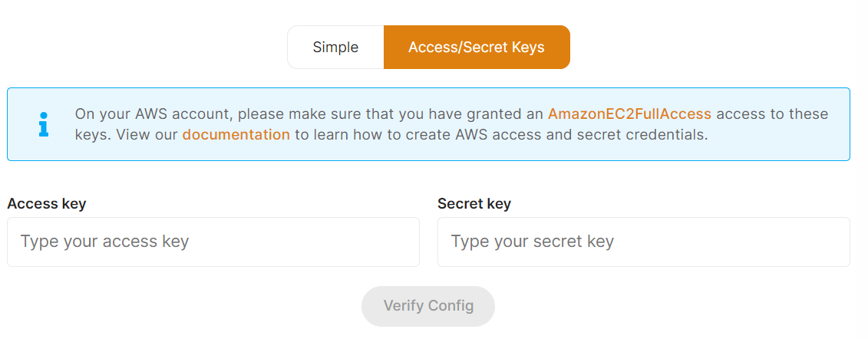This screenshot has height=339, width=868.
Task: Click the Access key input field
Action: coord(213,242)
